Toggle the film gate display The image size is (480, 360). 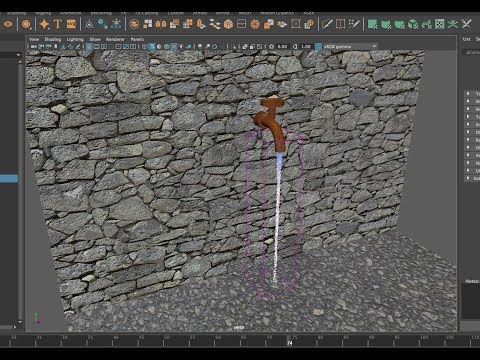pos(97,47)
